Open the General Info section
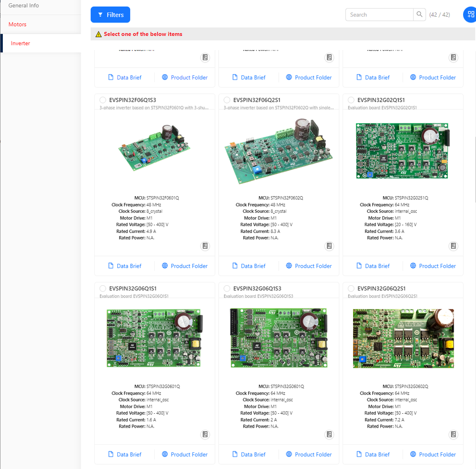The width and height of the screenshot is (476, 469). point(24,5)
